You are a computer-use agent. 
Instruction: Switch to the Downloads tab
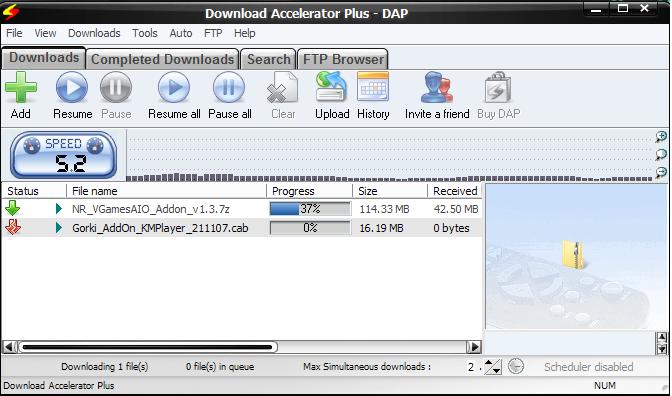[x=44, y=58]
